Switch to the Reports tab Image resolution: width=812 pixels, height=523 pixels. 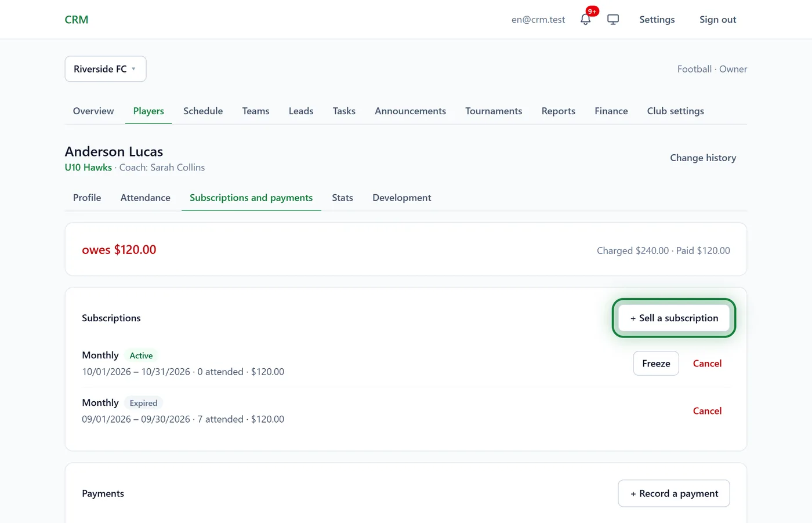559,111
